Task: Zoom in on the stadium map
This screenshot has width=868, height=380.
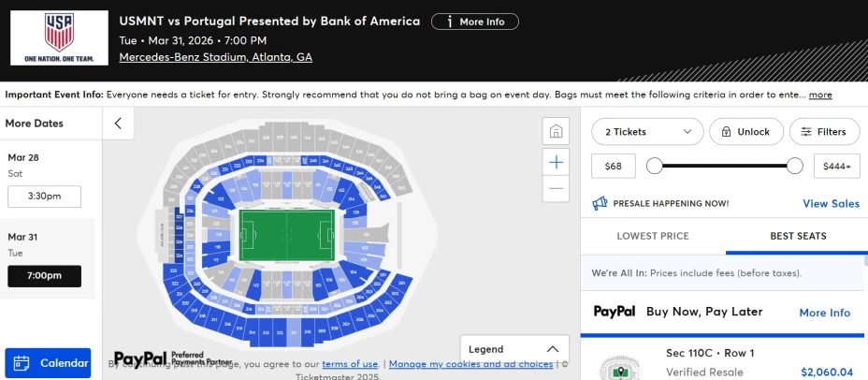Action: pyautogui.click(x=556, y=162)
